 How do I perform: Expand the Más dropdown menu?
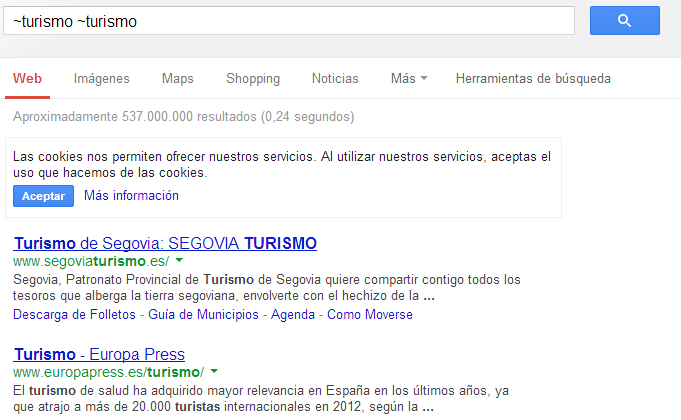tap(409, 79)
